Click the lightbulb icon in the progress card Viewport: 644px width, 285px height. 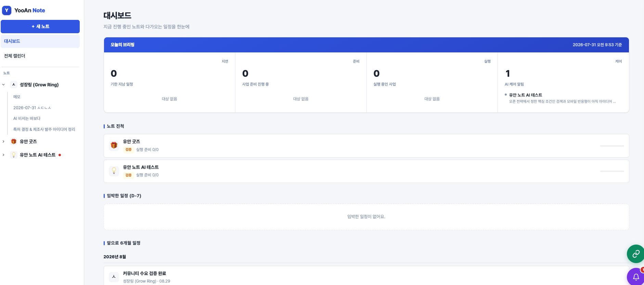click(114, 171)
